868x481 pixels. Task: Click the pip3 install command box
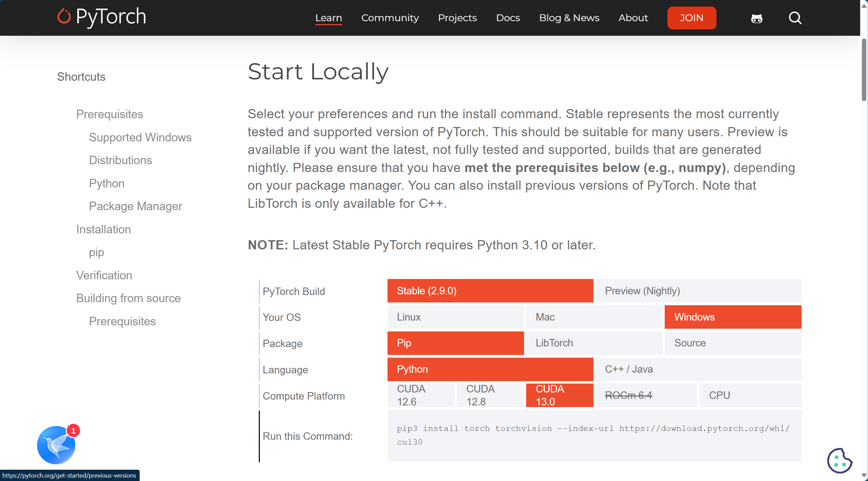tap(594, 435)
